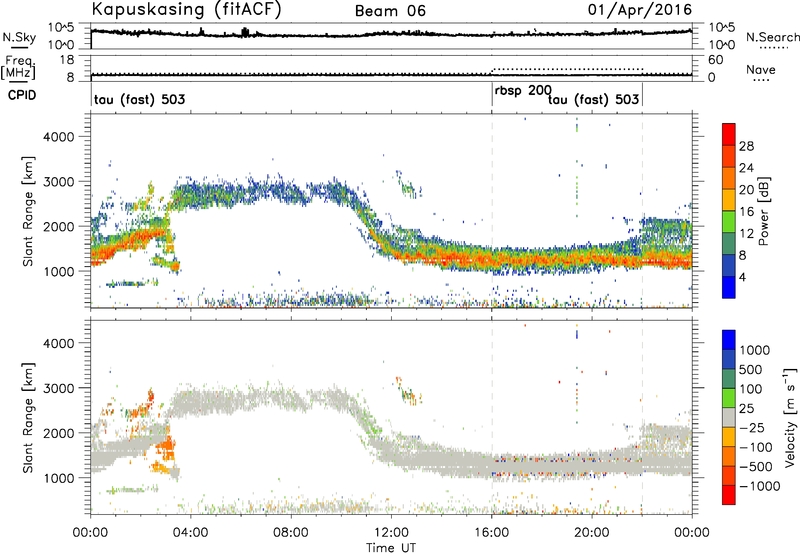This screenshot has width=800, height=554.
Task: Click the 'Freq. [MHz]' axis label
Action: click(18, 68)
